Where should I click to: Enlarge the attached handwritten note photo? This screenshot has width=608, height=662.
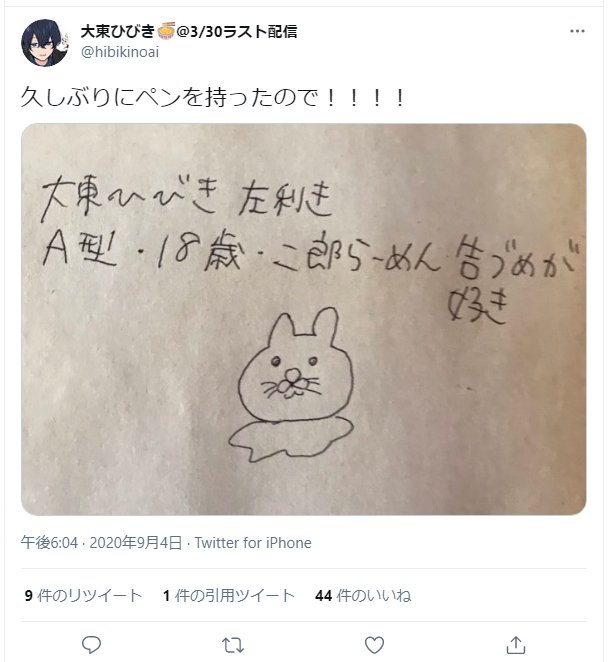coord(304,319)
